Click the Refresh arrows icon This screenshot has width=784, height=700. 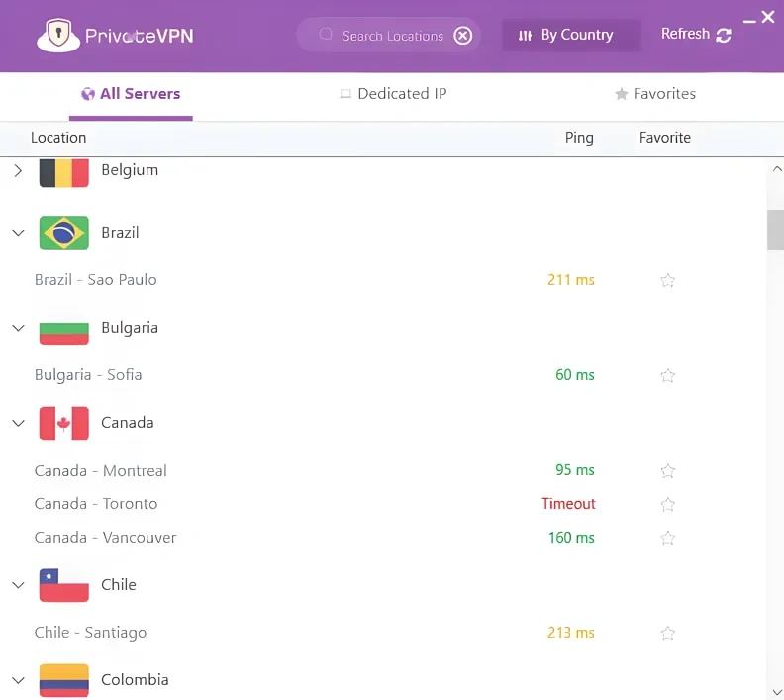723,35
